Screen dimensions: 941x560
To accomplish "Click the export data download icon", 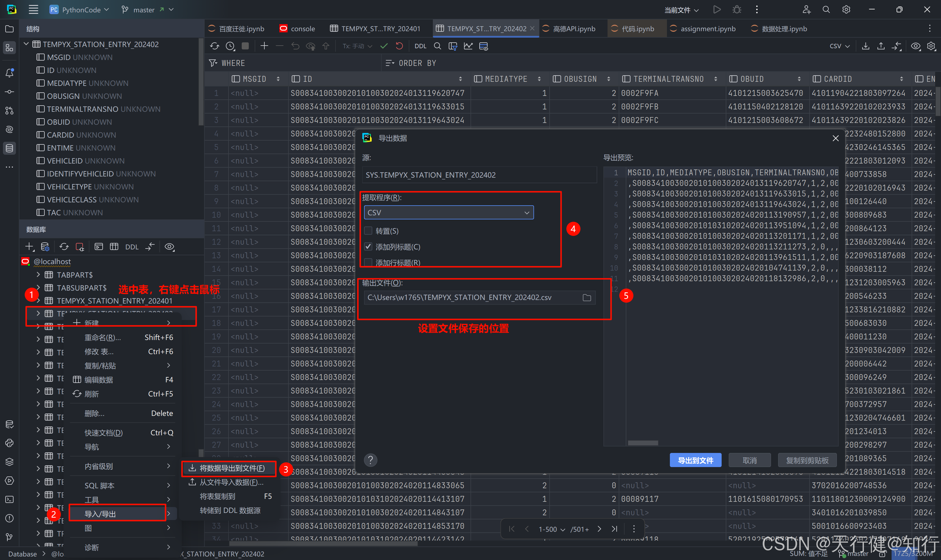I will [865, 46].
